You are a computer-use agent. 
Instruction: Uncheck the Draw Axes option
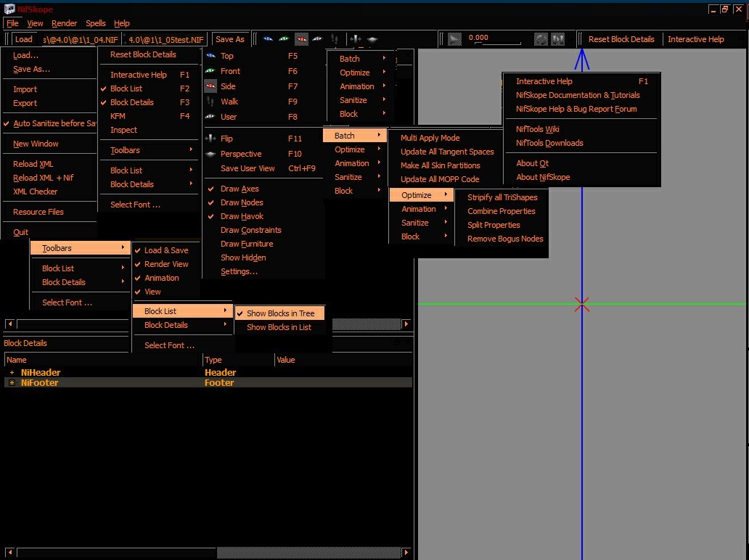point(240,189)
